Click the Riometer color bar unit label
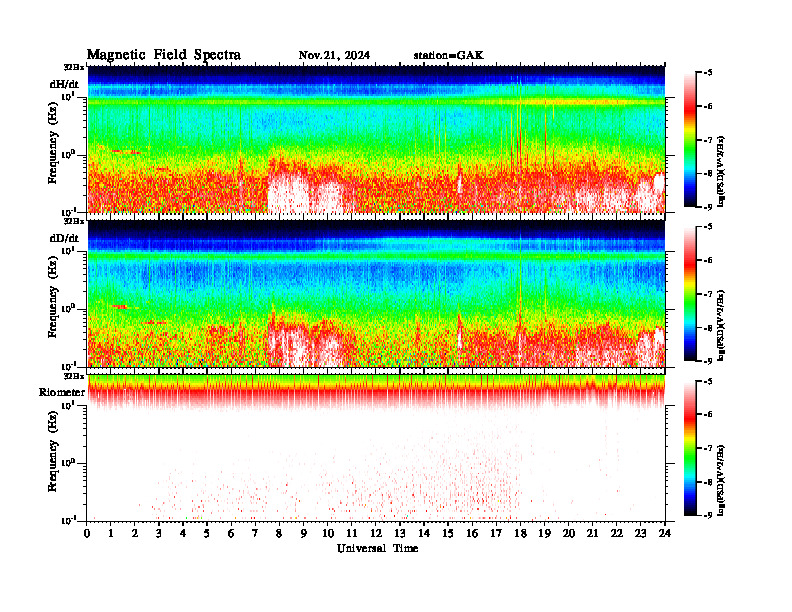 [x=721, y=480]
